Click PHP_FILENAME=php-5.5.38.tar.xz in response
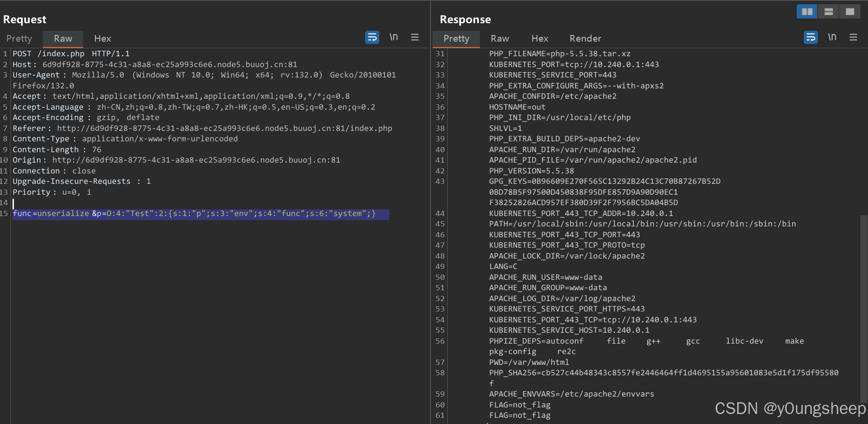 tap(560, 54)
